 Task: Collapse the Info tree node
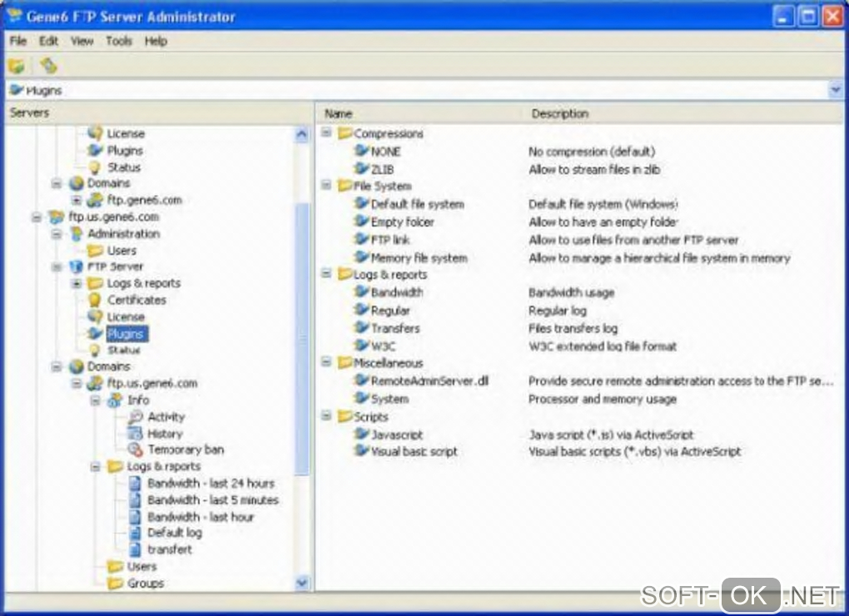[x=96, y=400]
